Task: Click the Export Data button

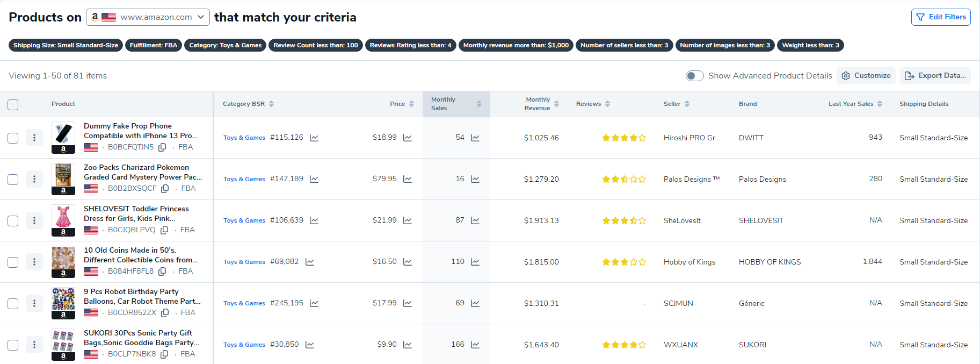Action: coord(935,76)
